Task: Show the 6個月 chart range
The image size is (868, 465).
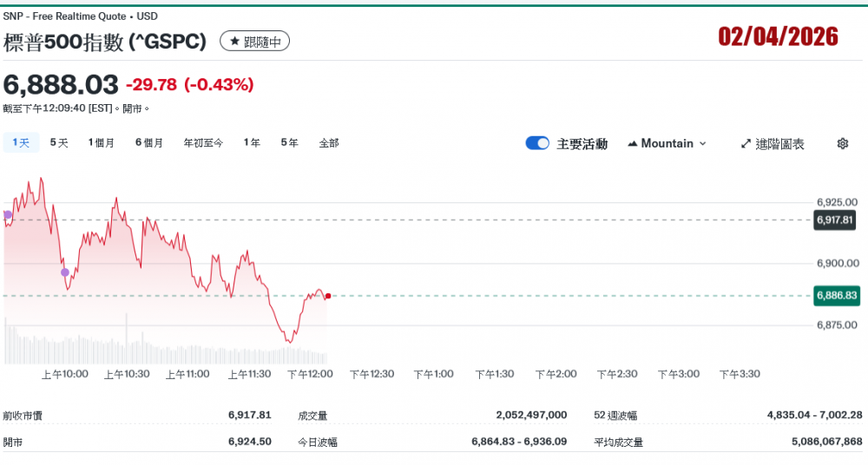Action: (148, 143)
